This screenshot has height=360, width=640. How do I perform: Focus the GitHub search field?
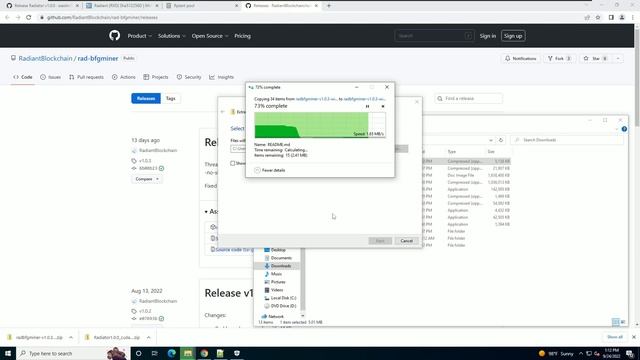434,36
